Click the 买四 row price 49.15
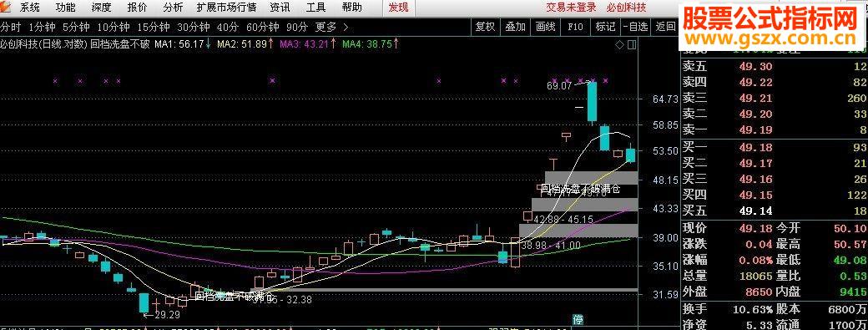Image resolution: width=868 pixels, height=330 pixels. click(x=755, y=195)
